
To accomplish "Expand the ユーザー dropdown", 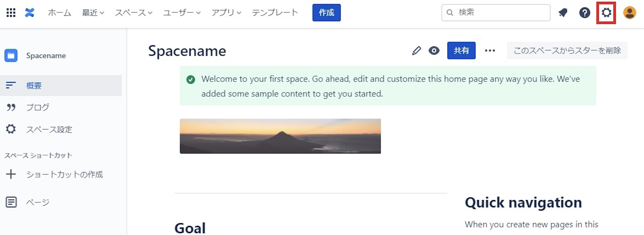I will point(181,13).
